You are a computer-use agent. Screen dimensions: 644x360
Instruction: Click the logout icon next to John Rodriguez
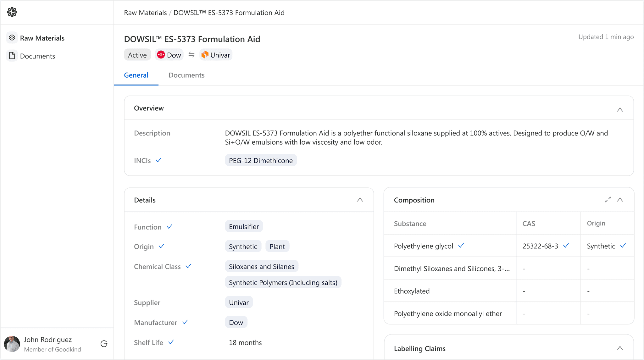coord(104,344)
